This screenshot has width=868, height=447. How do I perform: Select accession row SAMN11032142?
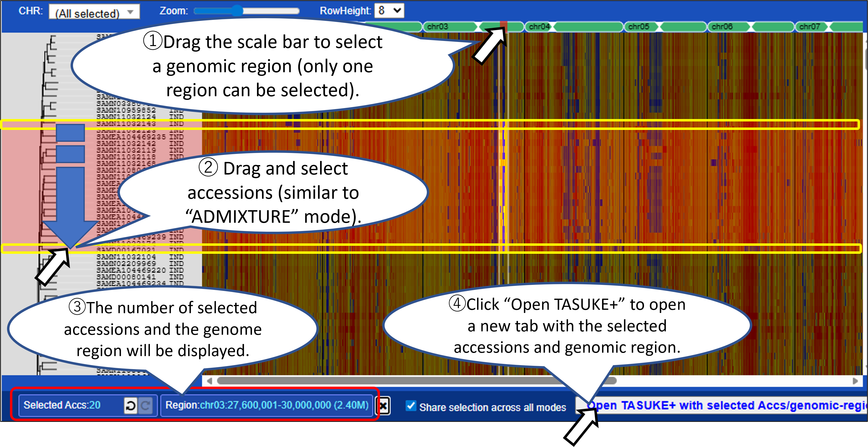(x=140, y=144)
